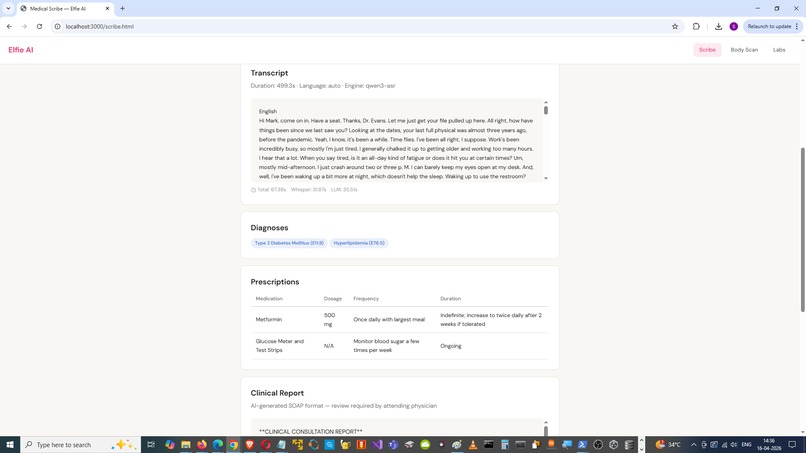Open PowerShell from the taskbar

tap(582, 445)
